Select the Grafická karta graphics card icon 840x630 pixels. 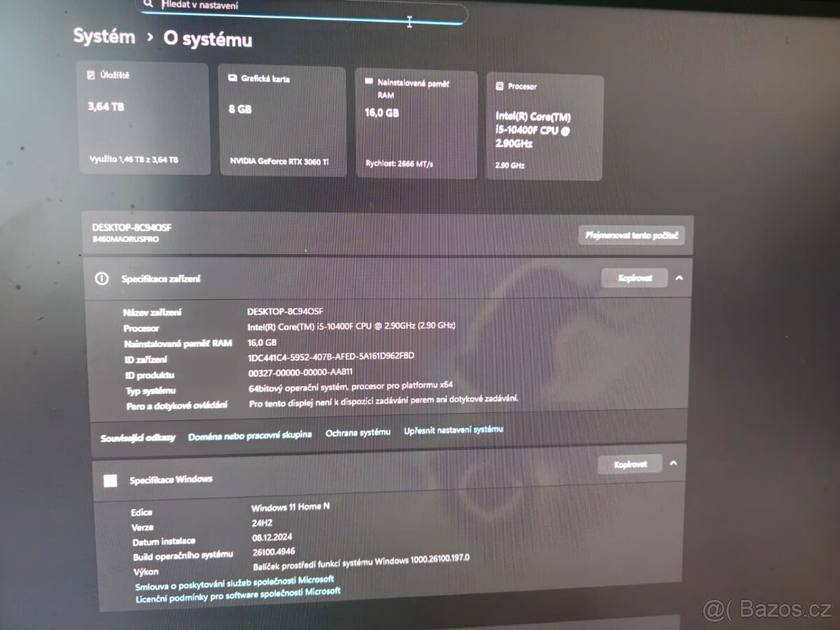pos(231,78)
